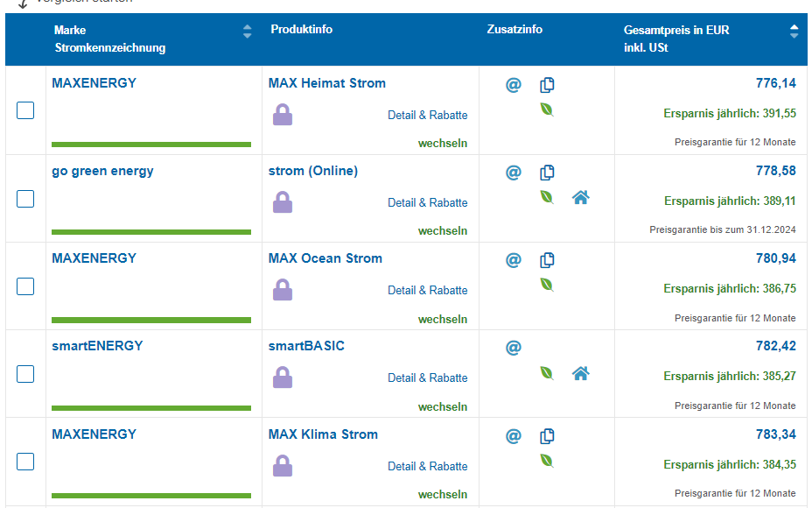
Task: Open the go green energy brand link
Action: pyautogui.click(x=102, y=172)
